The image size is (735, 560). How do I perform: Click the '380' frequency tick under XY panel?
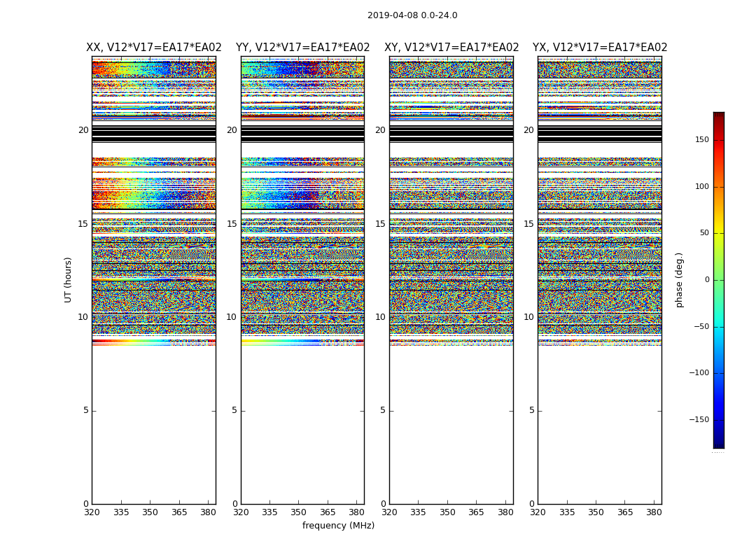[506, 512]
